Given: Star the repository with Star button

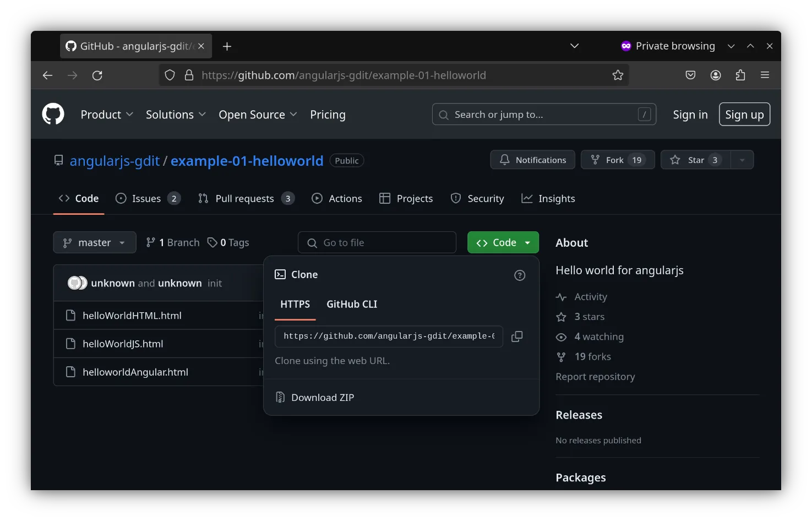Looking at the screenshot, I should tap(695, 160).
